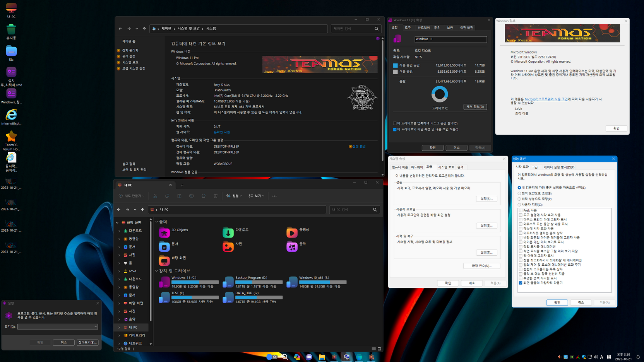Select the Windows 11 (C:) drive
This screenshot has height=362, width=644.
[188, 282]
